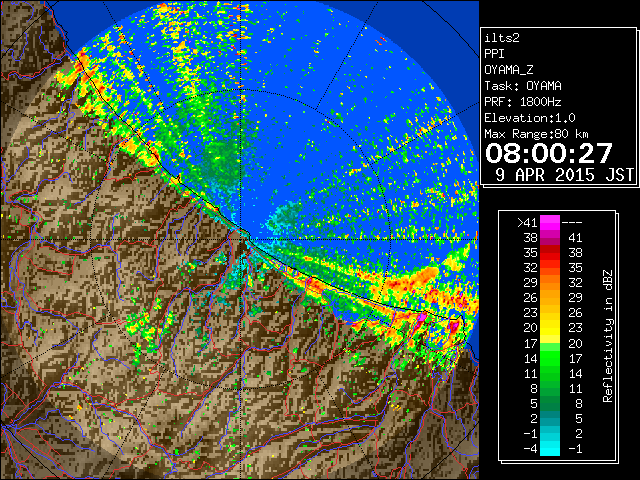Select the cyan -4 to -1 dBZ band
Image resolution: width=640 pixels, height=480 pixels.
(550, 449)
